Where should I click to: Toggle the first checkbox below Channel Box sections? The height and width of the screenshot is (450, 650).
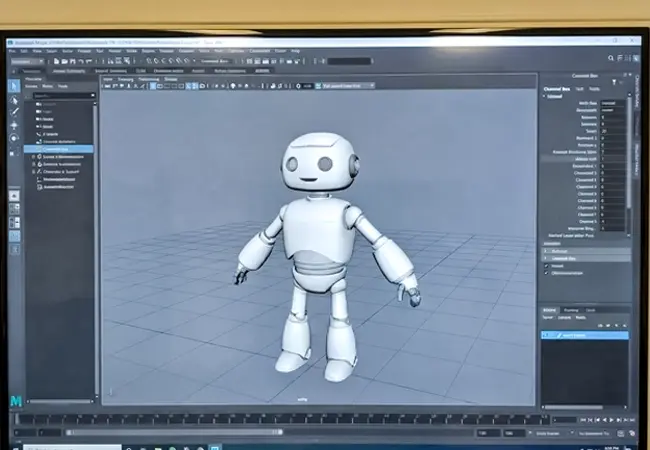[546, 266]
